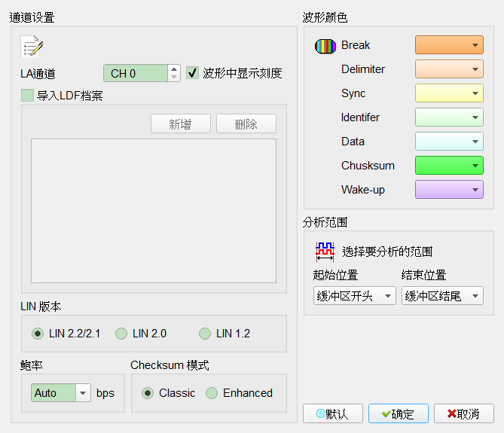The image size is (504, 433).
Task: Select LIN 2.0 version radio
Action: 121,334
